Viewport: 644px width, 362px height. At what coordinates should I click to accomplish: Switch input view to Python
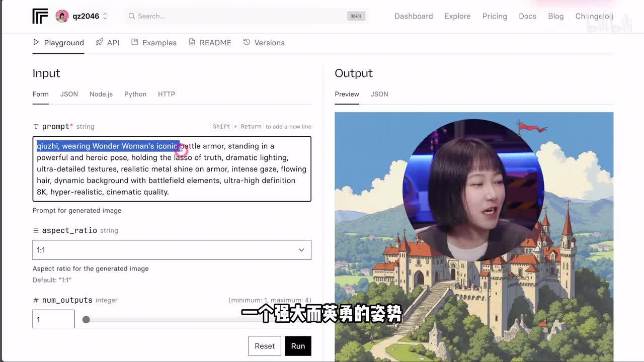135,94
